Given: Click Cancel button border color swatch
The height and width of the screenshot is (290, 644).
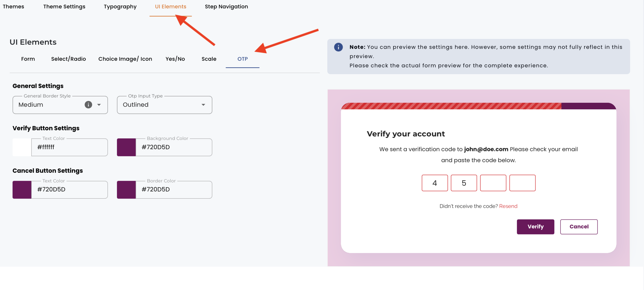Looking at the screenshot, I should coord(126,190).
